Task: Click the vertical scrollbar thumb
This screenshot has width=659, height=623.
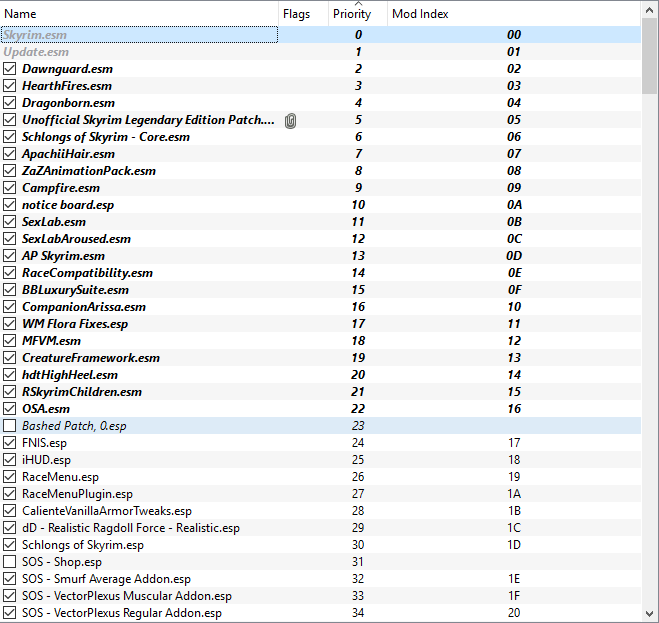Action: (x=650, y=56)
